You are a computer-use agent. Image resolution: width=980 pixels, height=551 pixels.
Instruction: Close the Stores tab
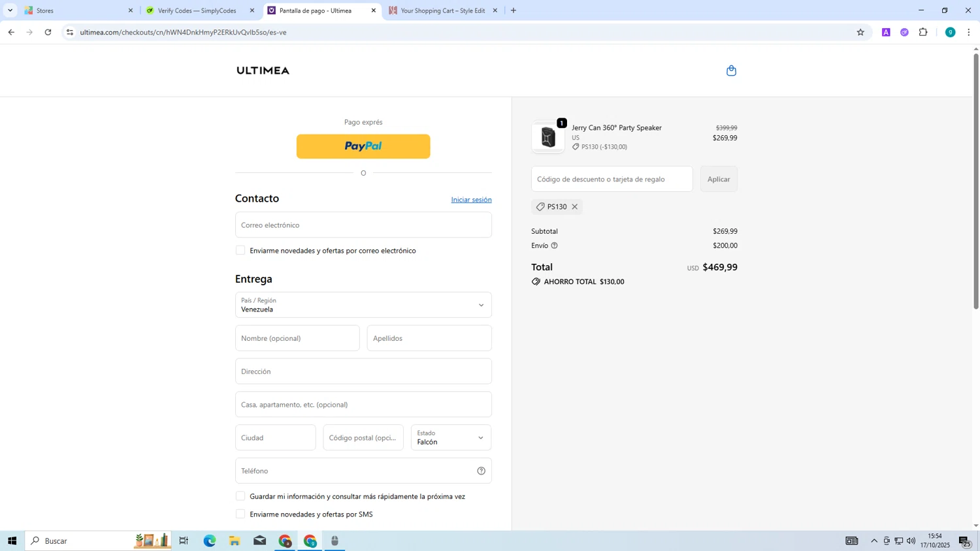[131, 10]
